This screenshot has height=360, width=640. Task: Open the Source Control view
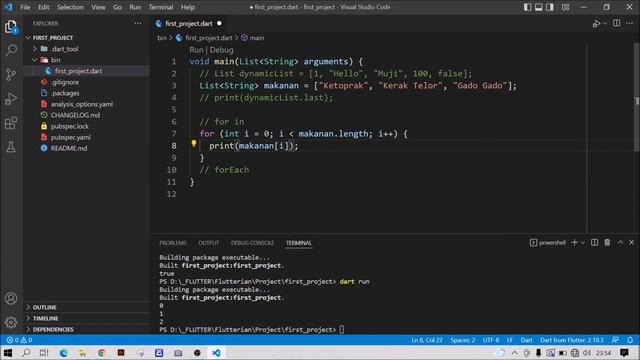[x=11, y=74]
